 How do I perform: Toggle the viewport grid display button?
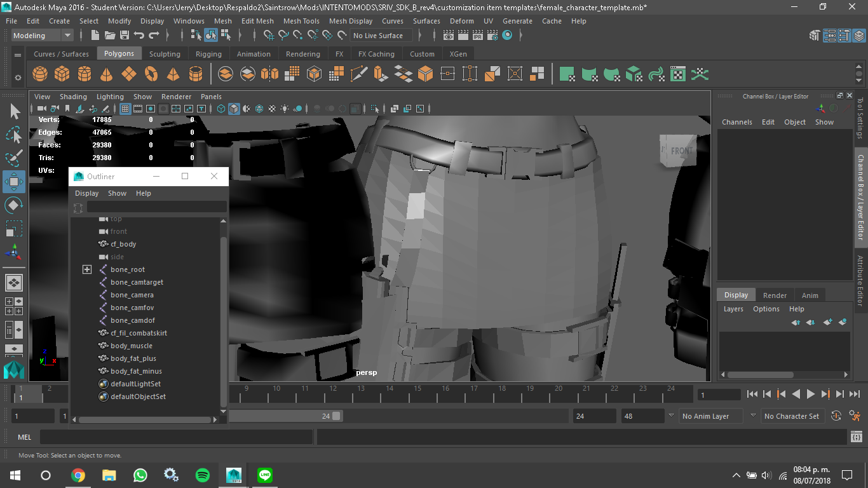125,109
